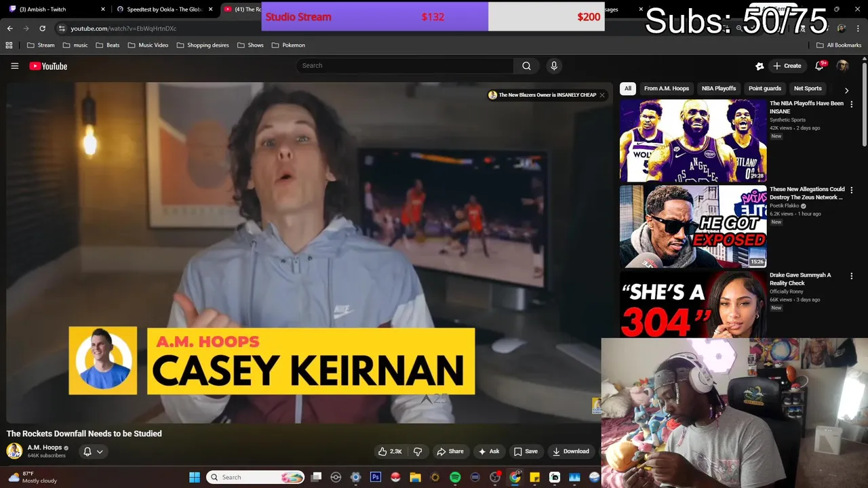
Task: Dismiss the New Blazers Owner card
Action: pos(601,95)
